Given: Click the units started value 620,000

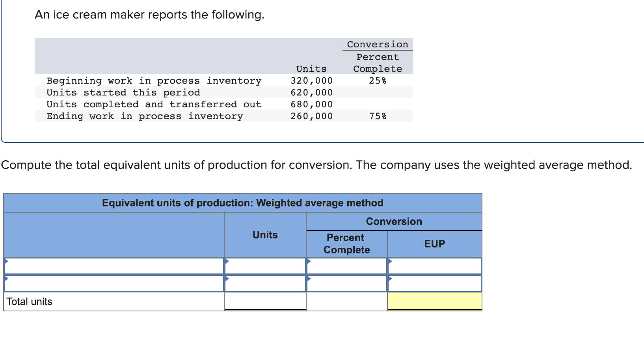Looking at the screenshot, I should pos(311,92).
